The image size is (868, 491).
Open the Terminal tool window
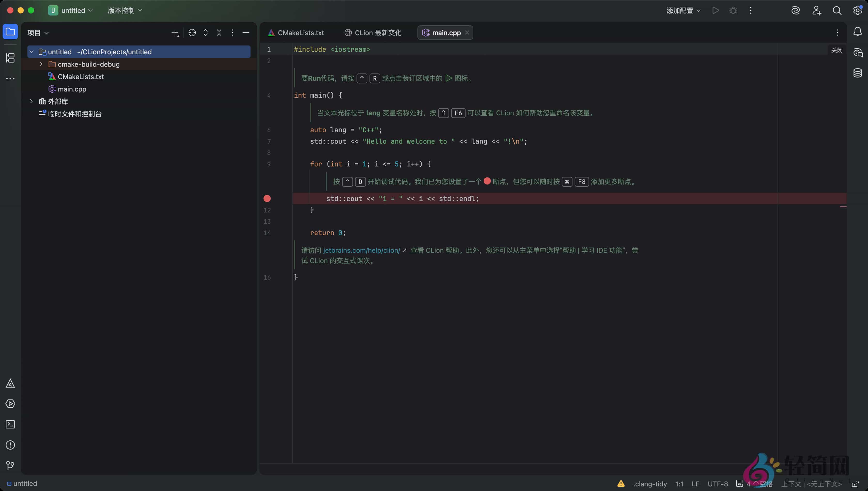pos(10,424)
